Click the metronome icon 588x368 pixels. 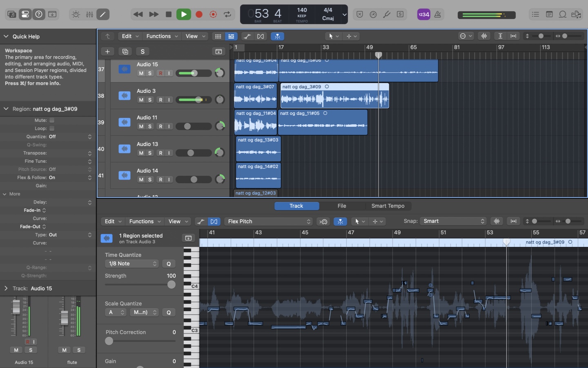437,14
